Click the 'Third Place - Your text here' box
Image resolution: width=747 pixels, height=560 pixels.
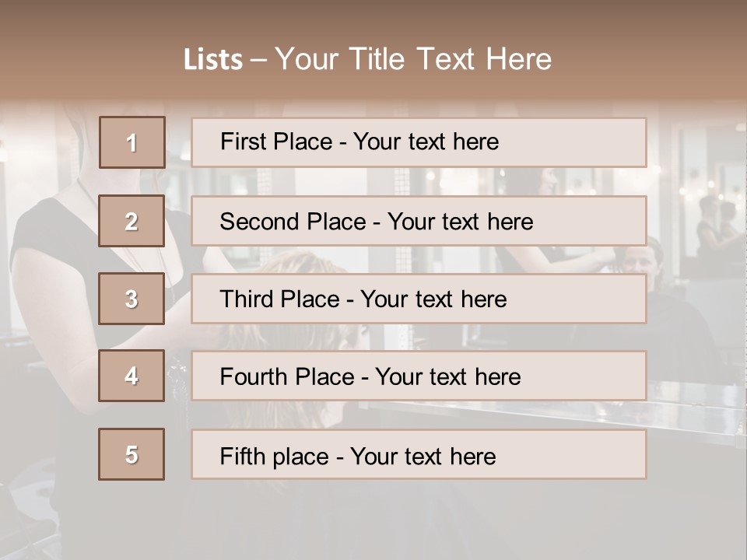(419, 299)
